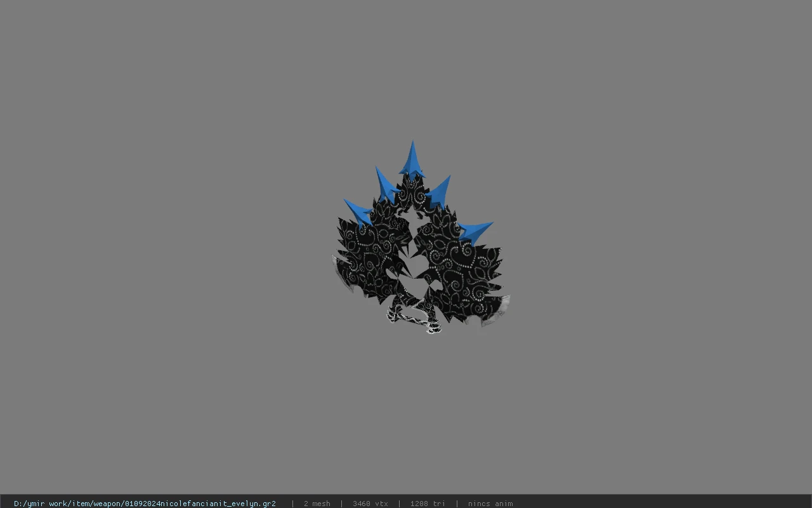Click the "3460 vtx" vertex count
Viewport: 812px width, 508px height.
(370, 504)
